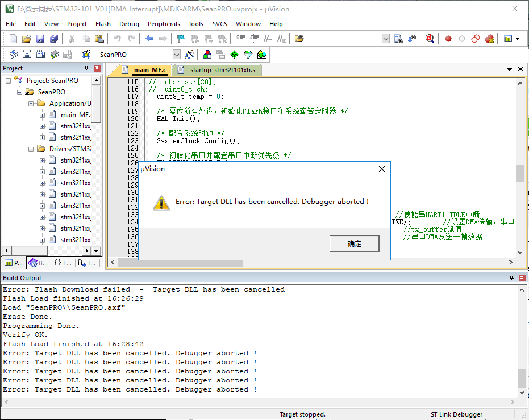
Task: Collapse the Drivers/STM32 group folder
Action: [31, 149]
